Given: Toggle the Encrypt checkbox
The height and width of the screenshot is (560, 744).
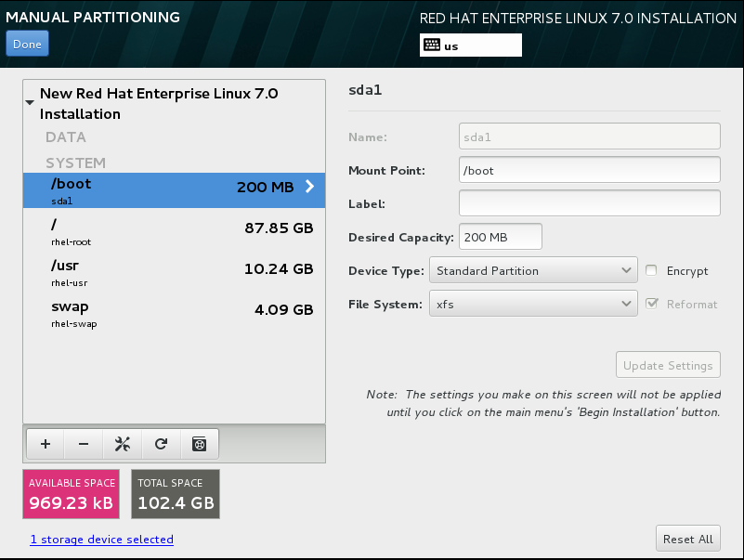Looking at the screenshot, I should click(651, 270).
